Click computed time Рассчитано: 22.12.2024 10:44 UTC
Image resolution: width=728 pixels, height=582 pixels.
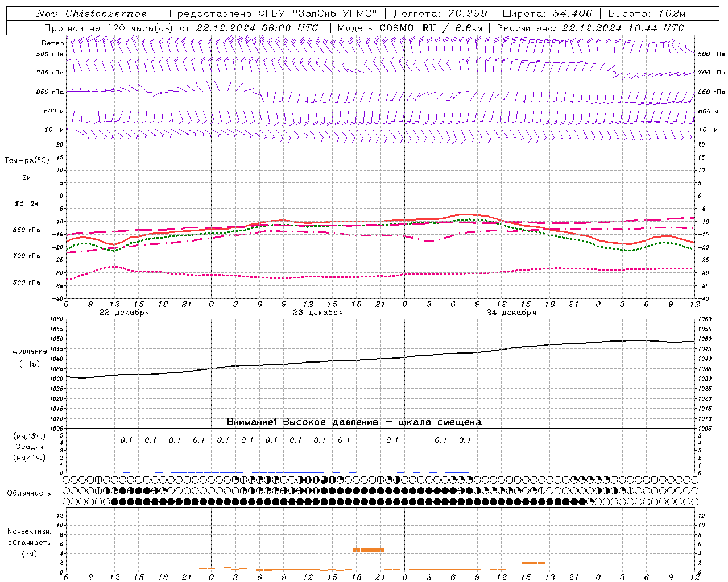590,28
